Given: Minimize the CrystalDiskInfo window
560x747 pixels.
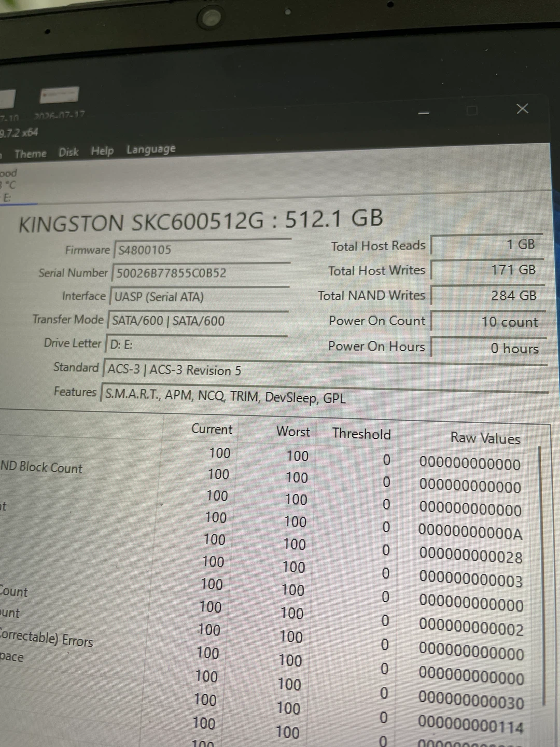Looking at the screenshot, I should point(424,113).
